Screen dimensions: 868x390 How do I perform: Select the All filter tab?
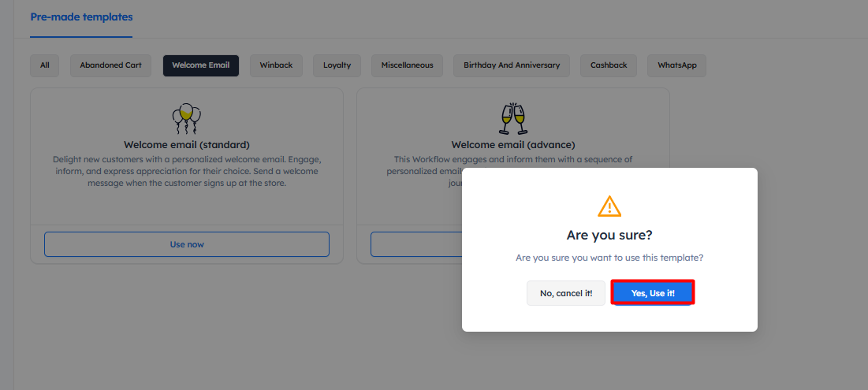(45, 65)
